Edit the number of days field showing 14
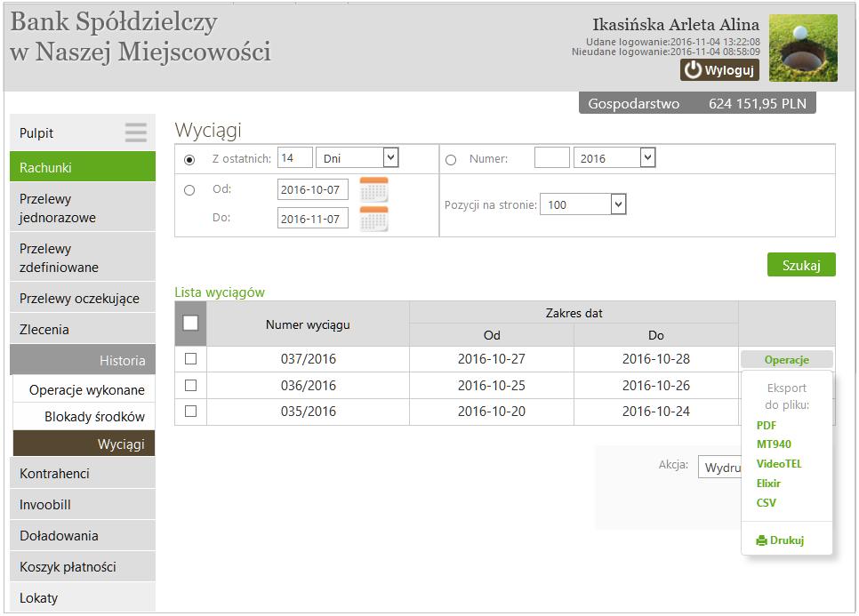This screenshot has width=859, height=616. pos(294,157)
